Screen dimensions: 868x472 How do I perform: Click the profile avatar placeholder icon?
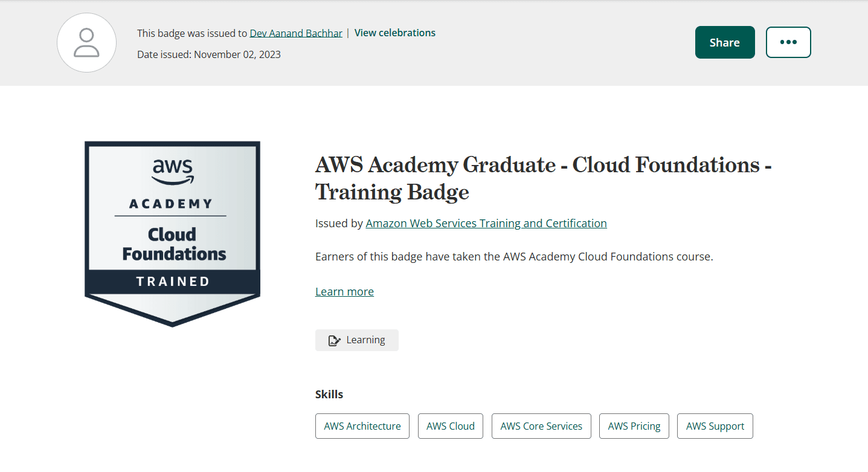click(x=86, y=43)
